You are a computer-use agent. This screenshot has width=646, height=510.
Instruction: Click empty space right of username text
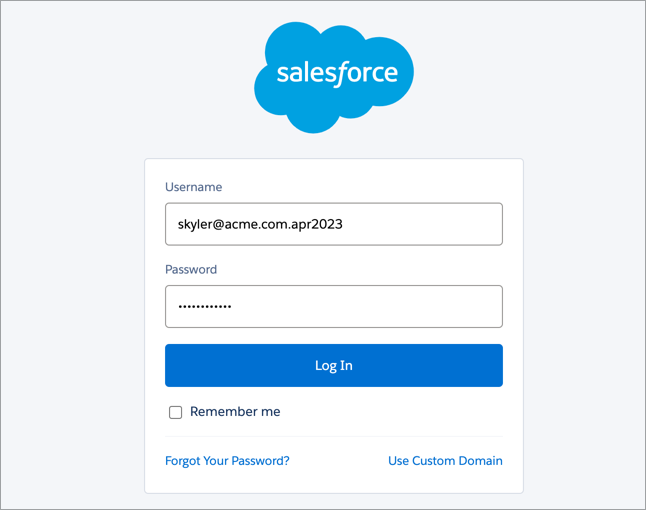click(x=420, y=224)
